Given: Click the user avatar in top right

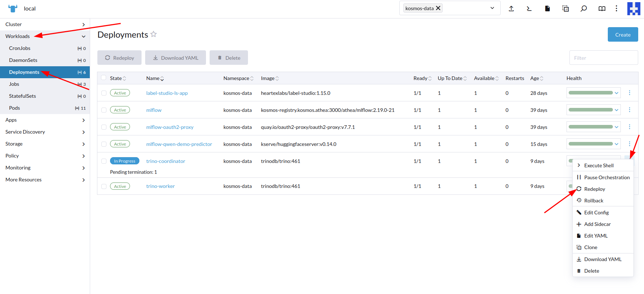Looking at the screenshot, I should coord(634,9).
